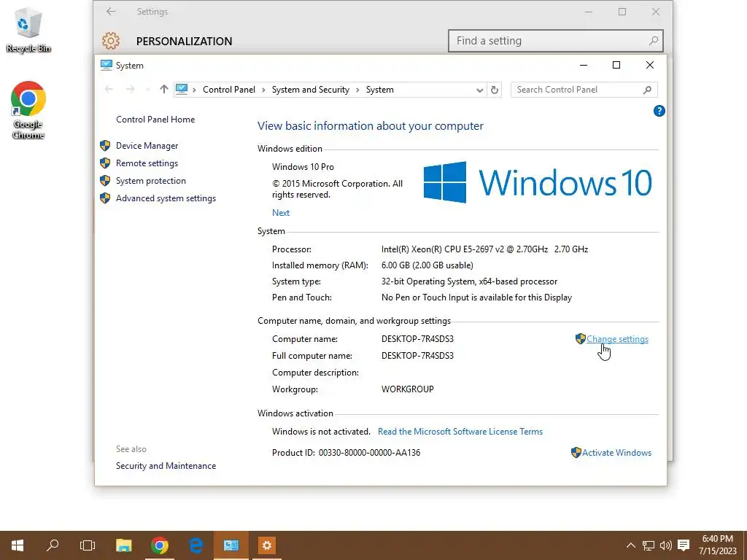The image size is (747, 560).
Task: Click the Search Control Panel field
Action: 584,90
